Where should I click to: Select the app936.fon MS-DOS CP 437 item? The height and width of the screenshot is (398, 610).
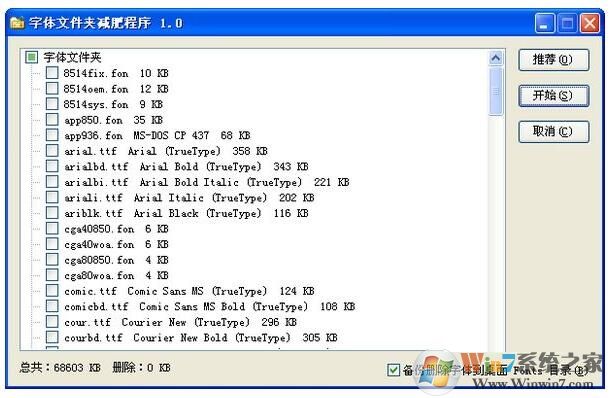(157, 135)
